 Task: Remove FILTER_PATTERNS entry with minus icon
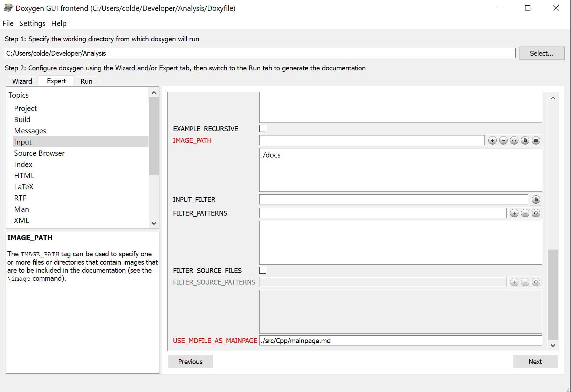525,213
